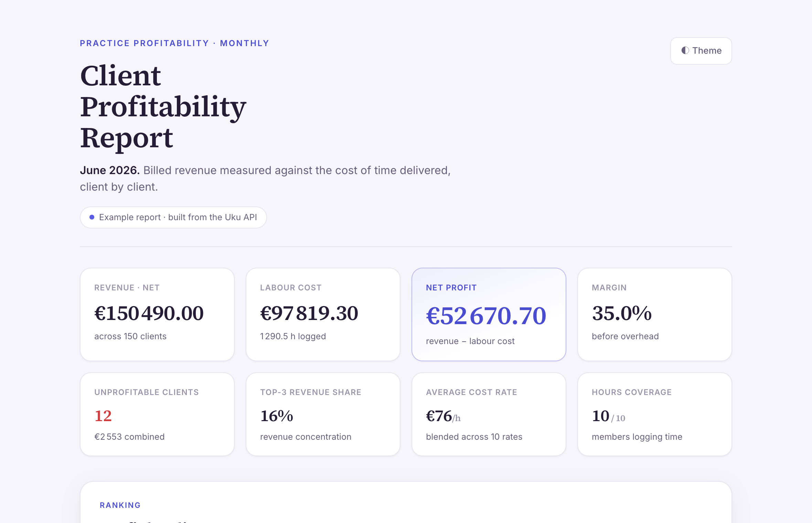Click the UNPROFITABLE CLIENTS label
812x523 pixels.
147,392
